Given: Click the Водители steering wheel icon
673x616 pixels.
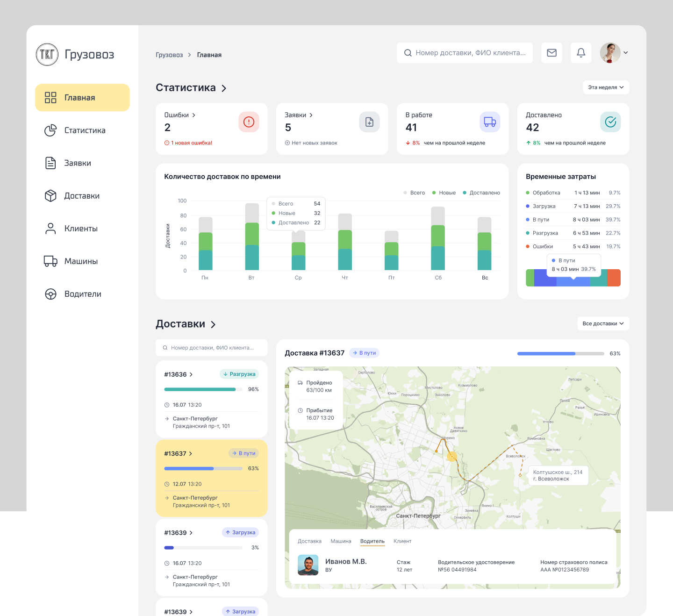Looking at the screenshot, I should point(50,294).
